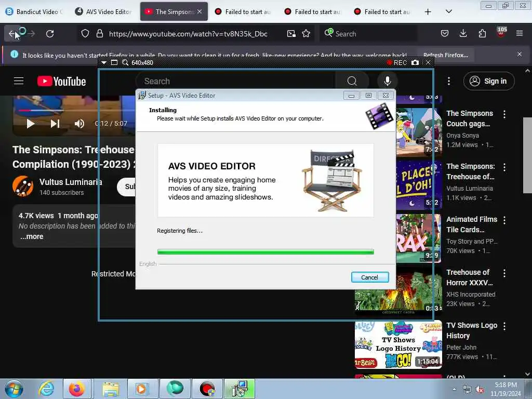Open a new browser tab with plus
532x399 pixels.
(428, 11)
